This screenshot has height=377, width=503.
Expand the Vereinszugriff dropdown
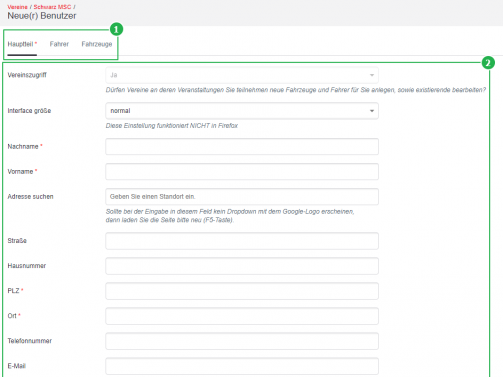(242, 75)
